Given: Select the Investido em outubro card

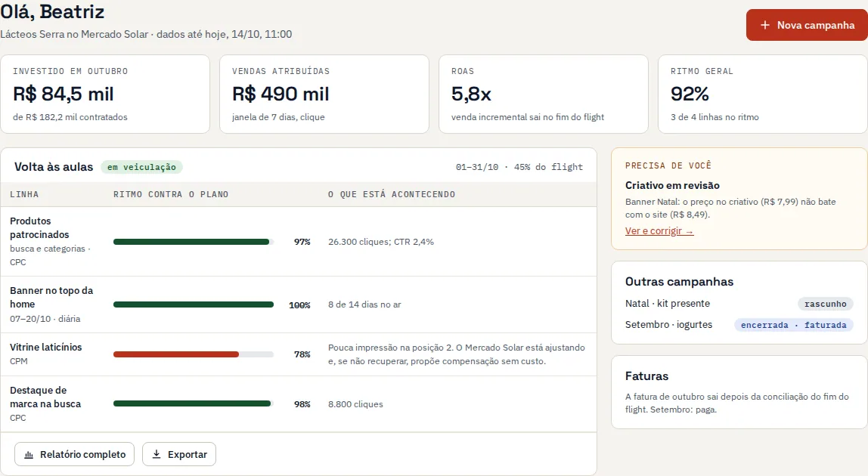Looking at the screenshot, I should point(105,94).
